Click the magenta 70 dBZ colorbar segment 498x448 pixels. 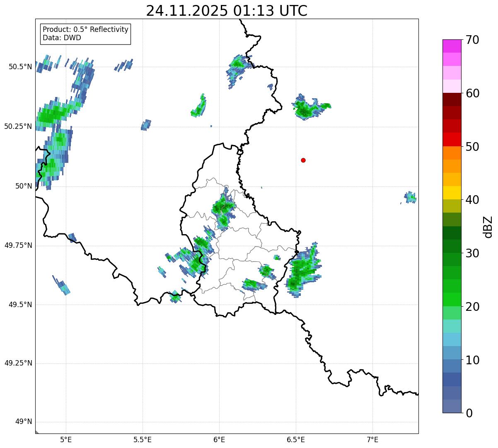(452, 46)
